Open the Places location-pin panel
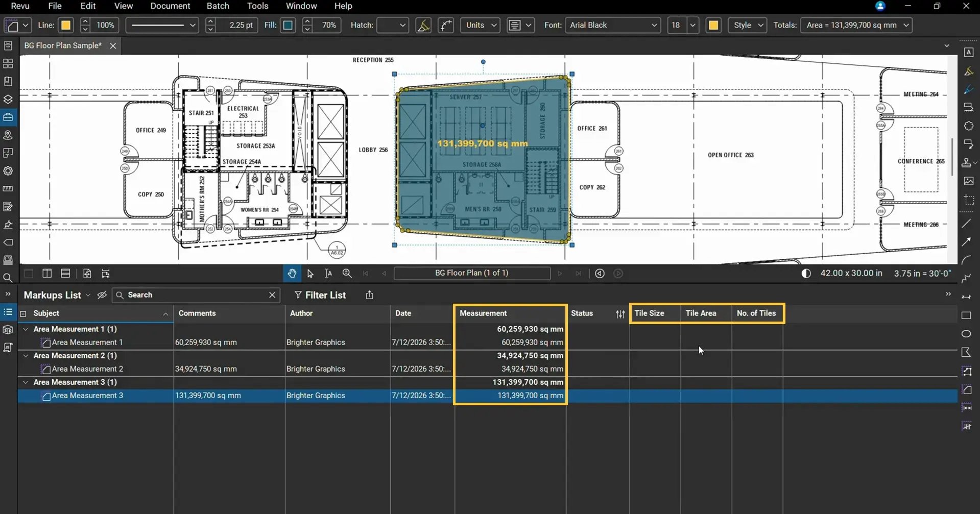The width and height of the screenshot is (980, 514). pos(8,135)
